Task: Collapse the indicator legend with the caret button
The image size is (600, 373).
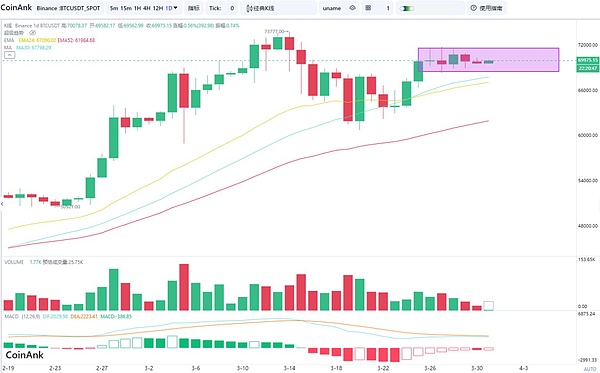Action: (x=10, y=55)
